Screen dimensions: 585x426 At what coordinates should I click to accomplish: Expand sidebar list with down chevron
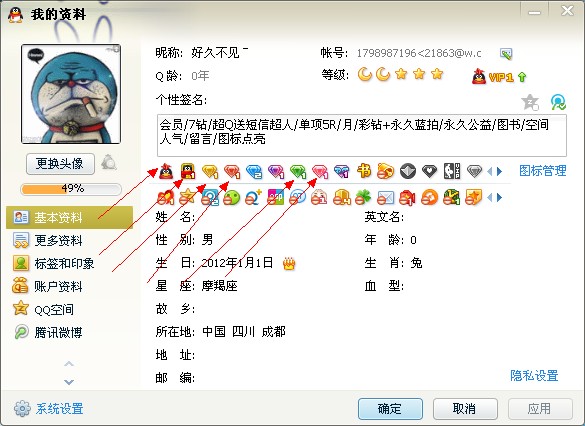[x=69, y=382]
